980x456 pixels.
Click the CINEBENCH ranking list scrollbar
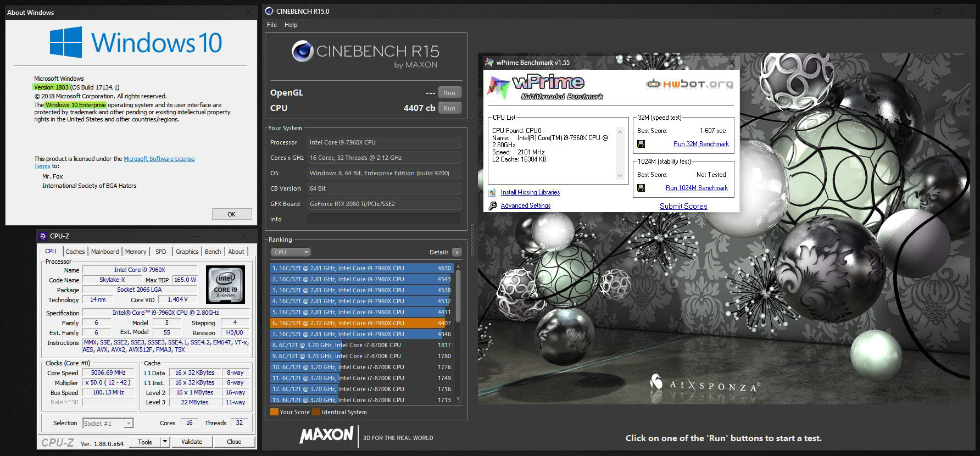tap(459, 296)
